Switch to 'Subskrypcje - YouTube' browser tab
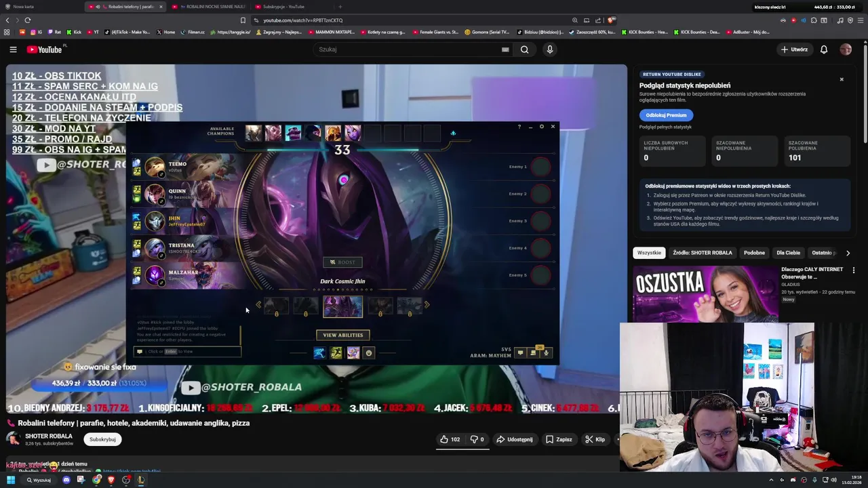 click(x=290, y=7)
